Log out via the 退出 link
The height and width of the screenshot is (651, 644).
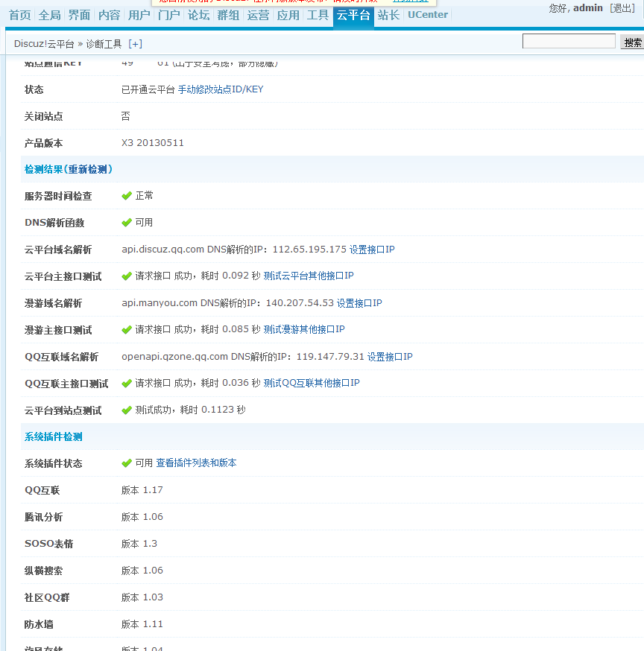[622, 8]
